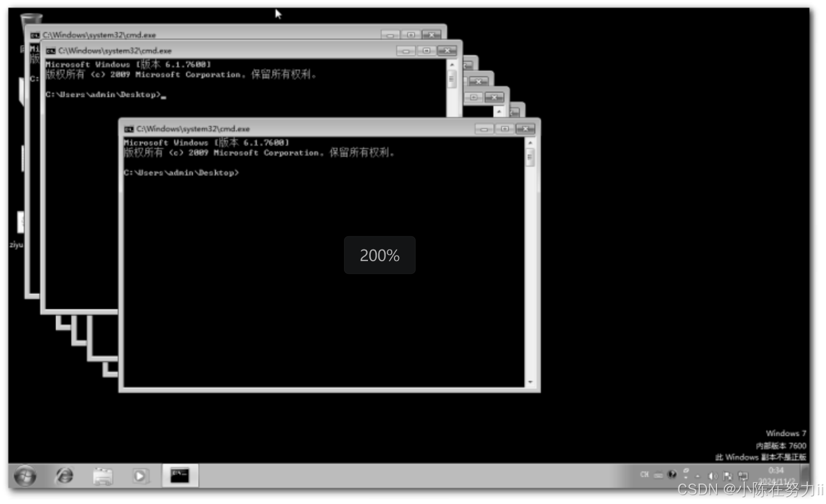Click the Show desktop strip beside the clock
826x504 pixels.
806,475
